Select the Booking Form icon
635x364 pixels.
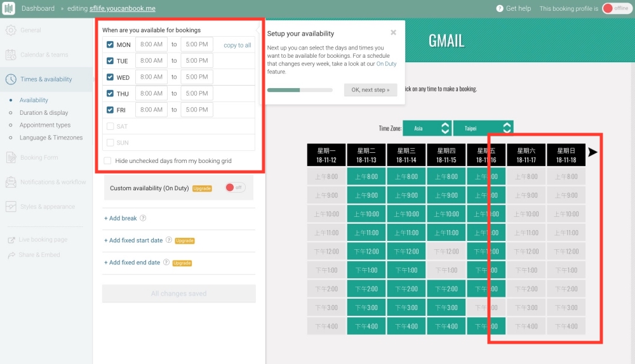point(11,157)
